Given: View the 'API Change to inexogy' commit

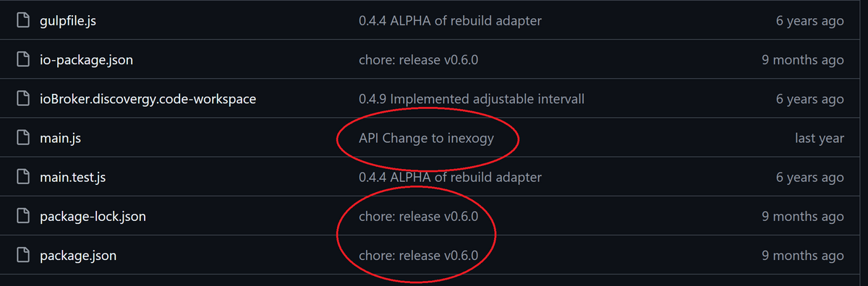Looking at the screenshot, I should [426, 138].
